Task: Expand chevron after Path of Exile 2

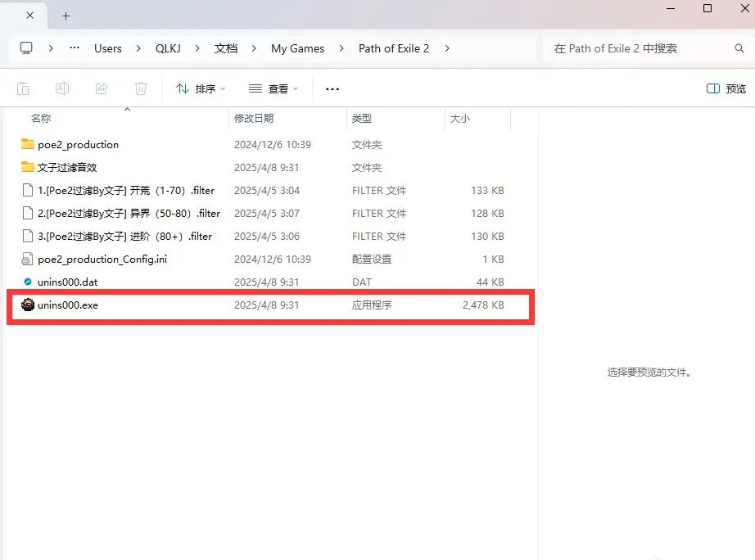Action: (447, 48)
